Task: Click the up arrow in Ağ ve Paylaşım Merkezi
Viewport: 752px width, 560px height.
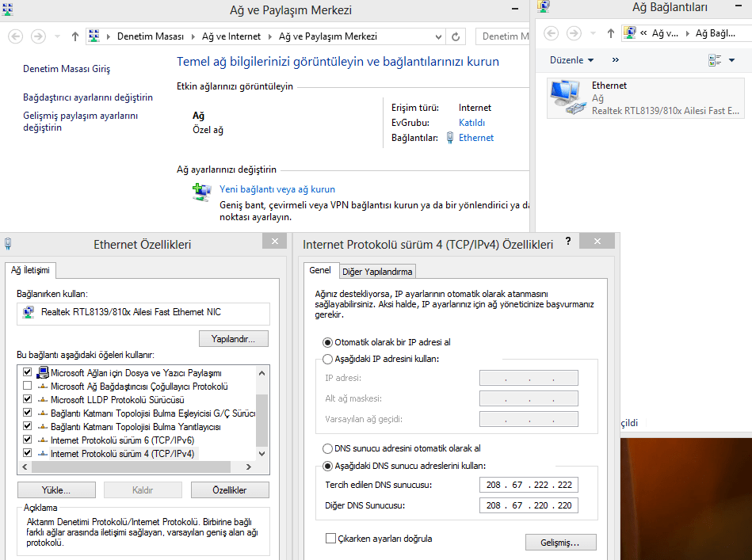Action: [74, 36]
